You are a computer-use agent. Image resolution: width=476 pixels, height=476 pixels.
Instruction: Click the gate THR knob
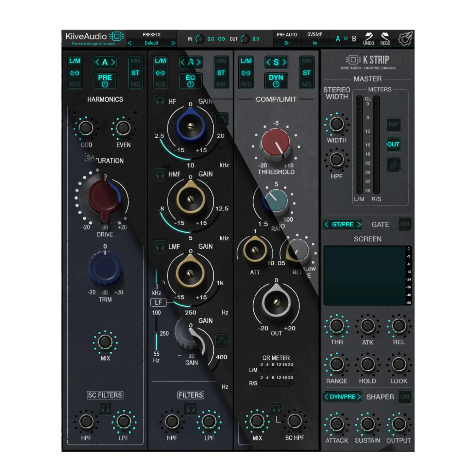(x=337, y=326)
